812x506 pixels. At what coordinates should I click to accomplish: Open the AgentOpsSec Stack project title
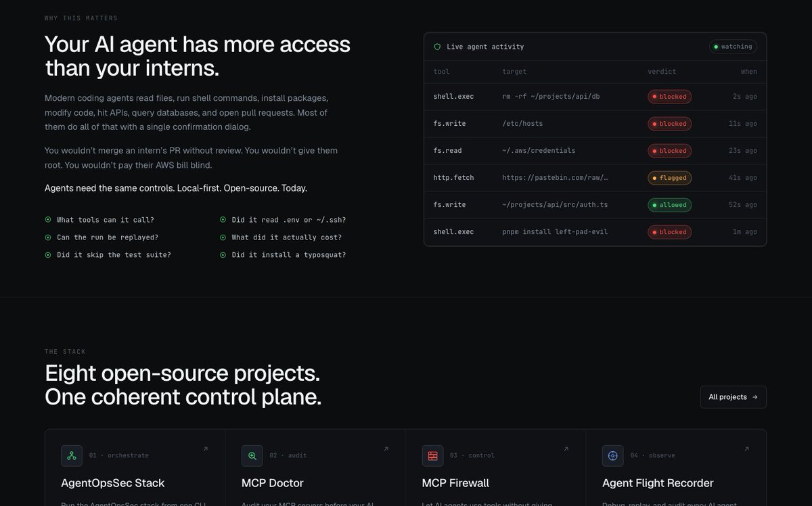click(113, 483)
